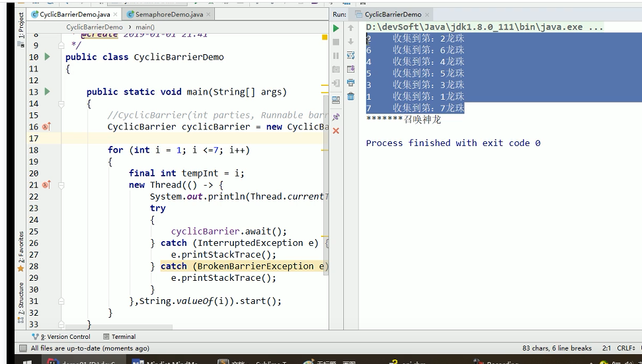Image resolution: width=642 pixels, height=364 pixels.
Task: Click the 2:1 caret position indicator
Action: (606, 348)
